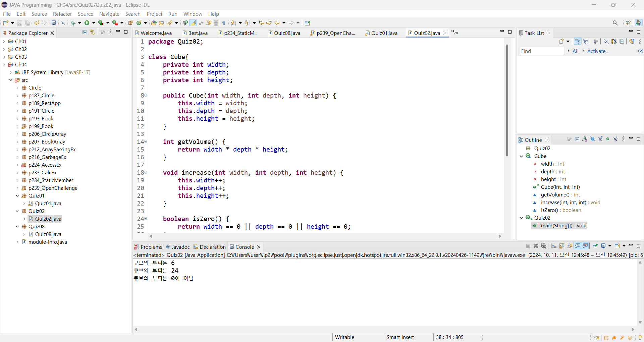Click the Last Edit Location icon

(262, 23)
